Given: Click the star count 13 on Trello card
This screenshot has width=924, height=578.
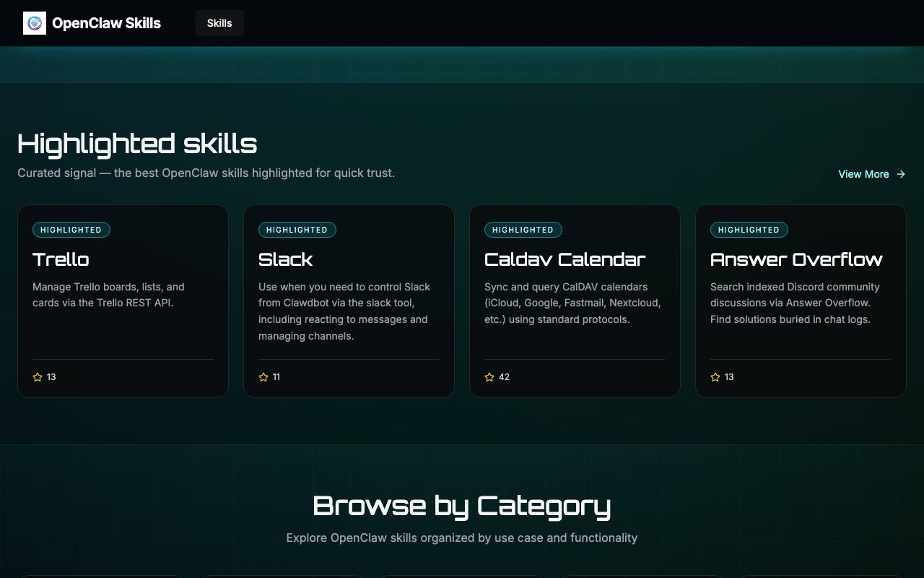Looking at the screenshot, I should pyautogui.click(x=51, y=377).
